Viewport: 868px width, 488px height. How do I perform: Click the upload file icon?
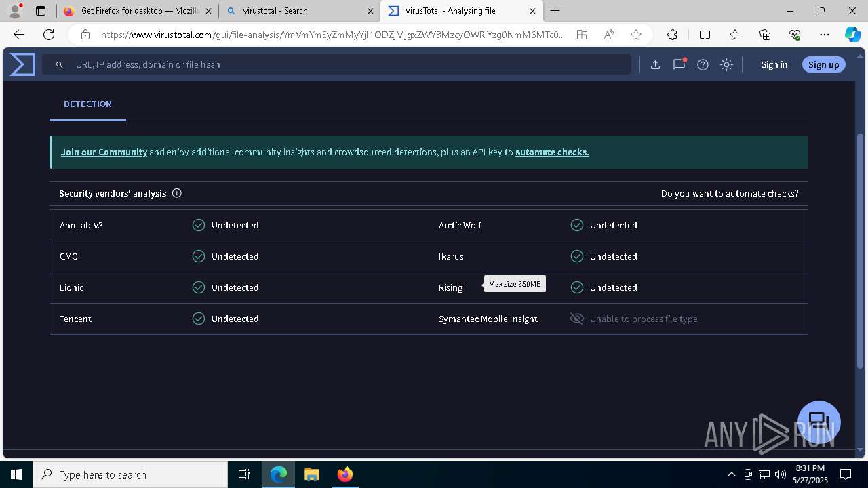coord(655,64)
